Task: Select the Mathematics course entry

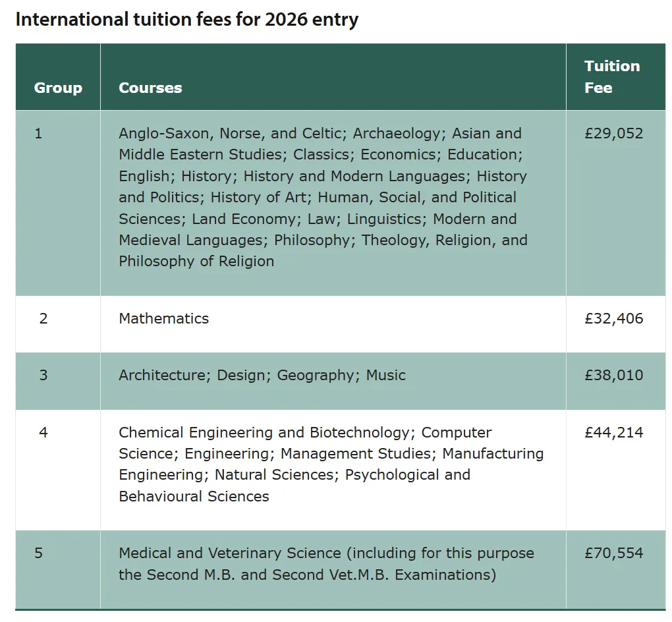Action: 163,318
